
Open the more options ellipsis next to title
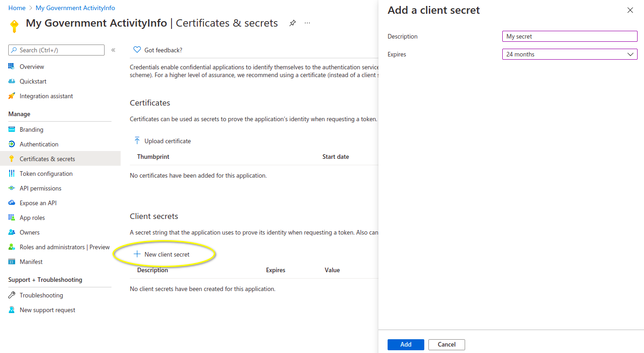point(307,23)
